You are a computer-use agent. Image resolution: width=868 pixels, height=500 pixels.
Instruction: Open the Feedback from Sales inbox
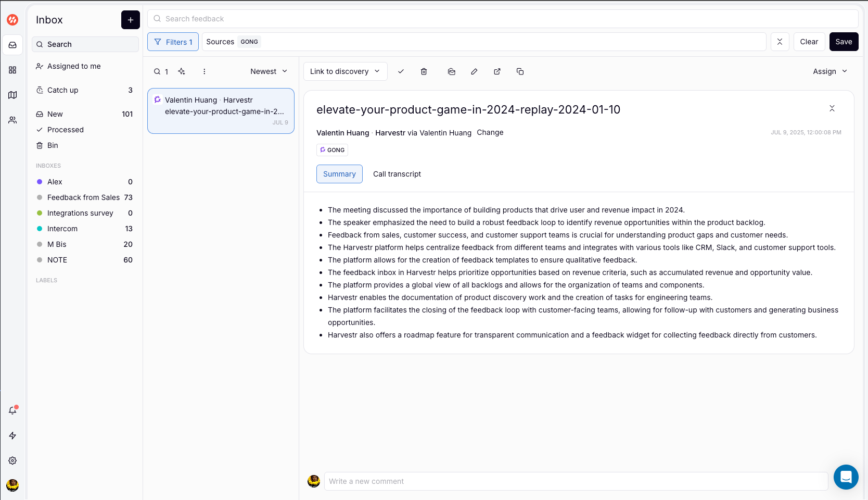tap(83, 197)
